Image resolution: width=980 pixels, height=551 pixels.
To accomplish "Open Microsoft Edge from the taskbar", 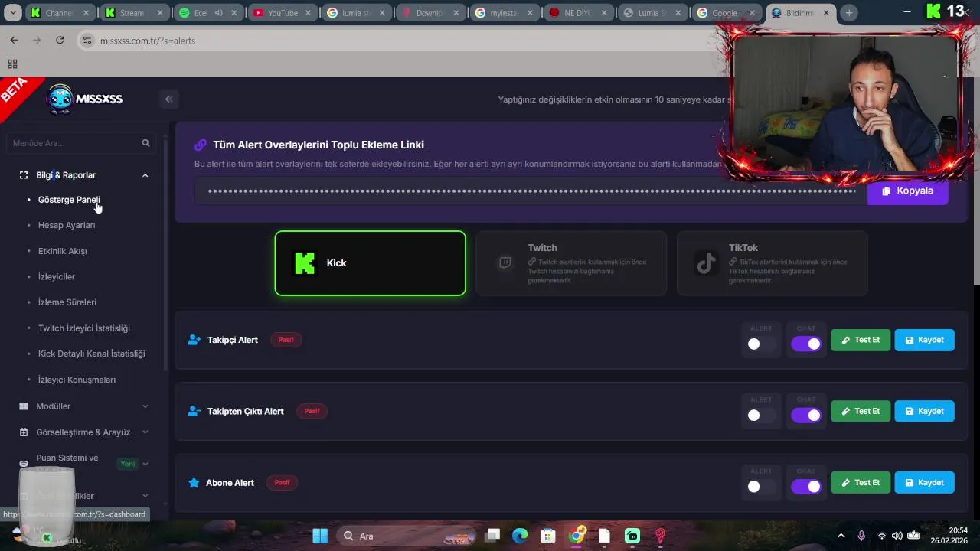I will coord(520,536).
